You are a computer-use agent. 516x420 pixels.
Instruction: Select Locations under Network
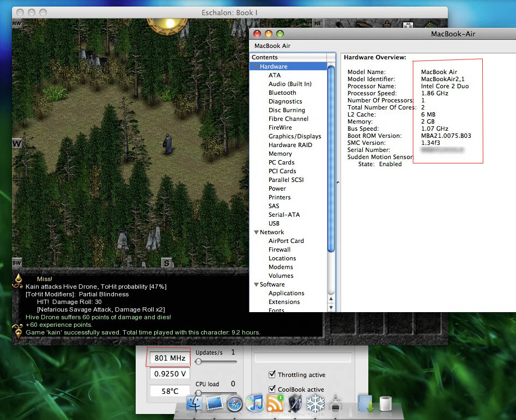282,258
